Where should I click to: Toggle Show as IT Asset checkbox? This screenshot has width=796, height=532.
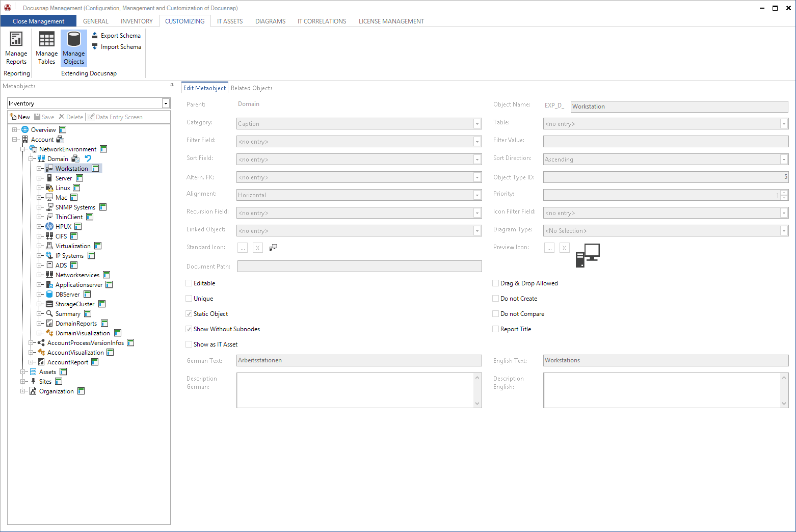(x=189, y=344)
